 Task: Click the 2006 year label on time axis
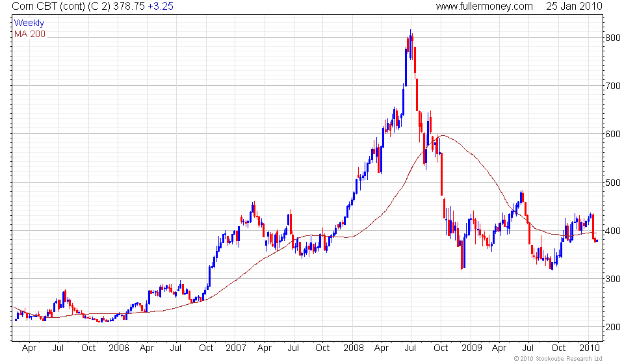click(118, 348)
